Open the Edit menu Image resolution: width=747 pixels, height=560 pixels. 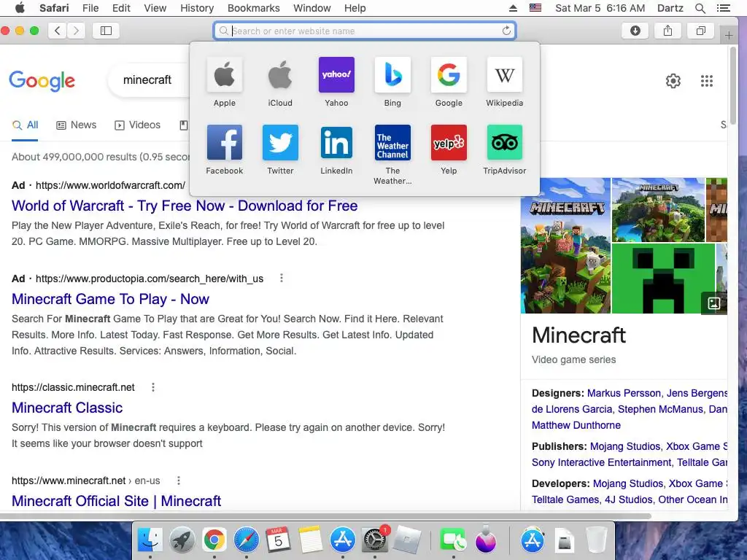[x=122, y=8]
